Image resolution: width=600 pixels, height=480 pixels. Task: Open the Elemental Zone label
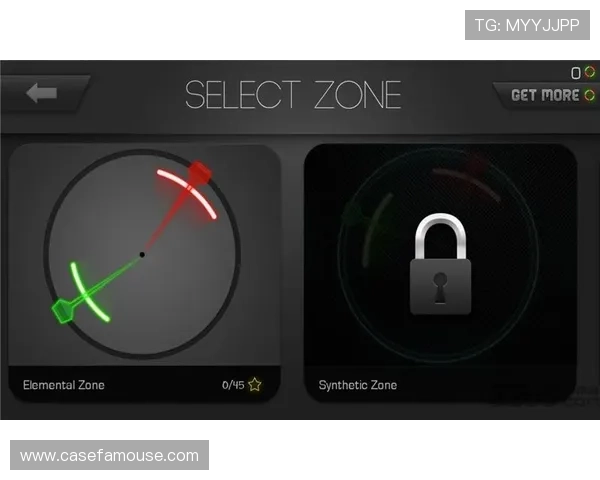point(64,385)
